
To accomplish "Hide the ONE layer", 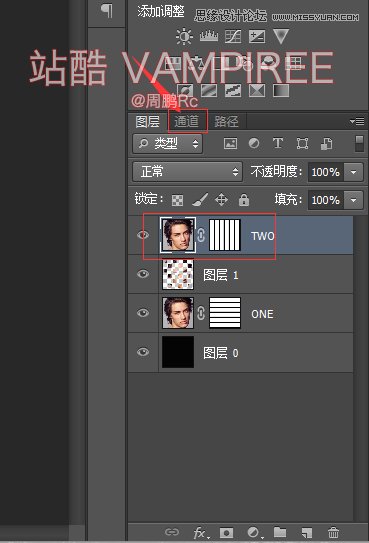I will point(143,313).
